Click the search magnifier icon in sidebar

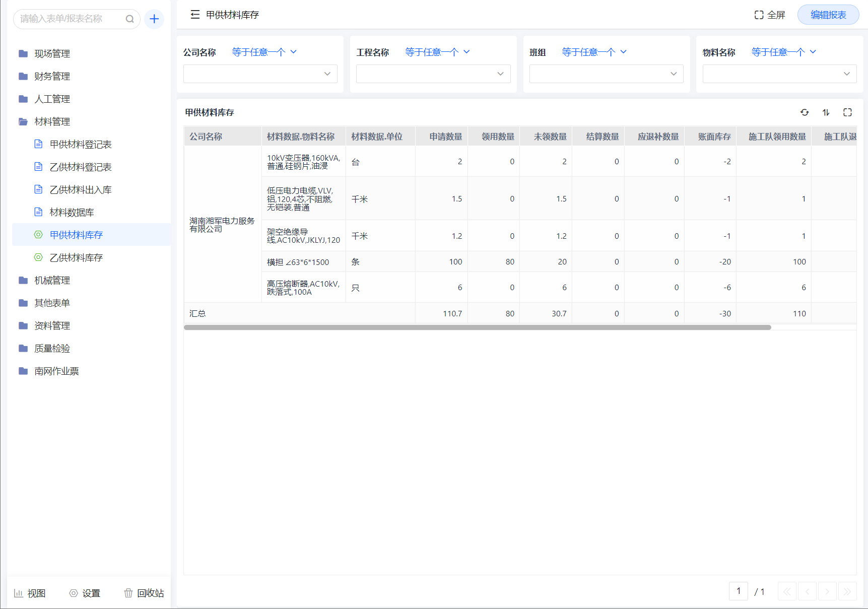point(129,19)
